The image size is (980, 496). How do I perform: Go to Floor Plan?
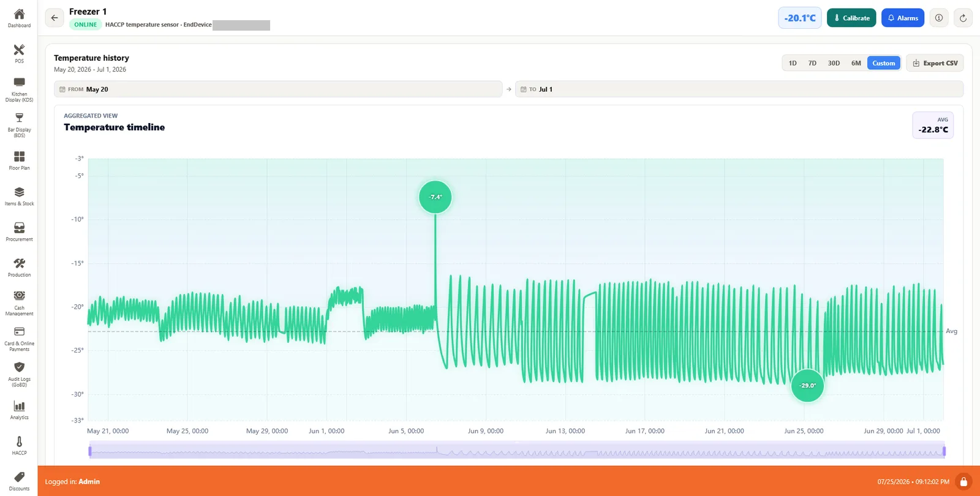(19, 160)
